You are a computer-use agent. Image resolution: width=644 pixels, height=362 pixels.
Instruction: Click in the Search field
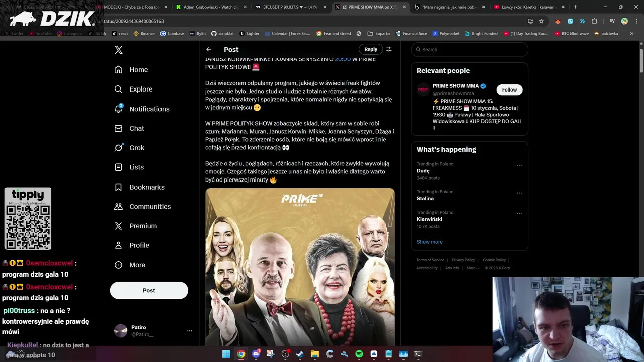click(469, 49)
